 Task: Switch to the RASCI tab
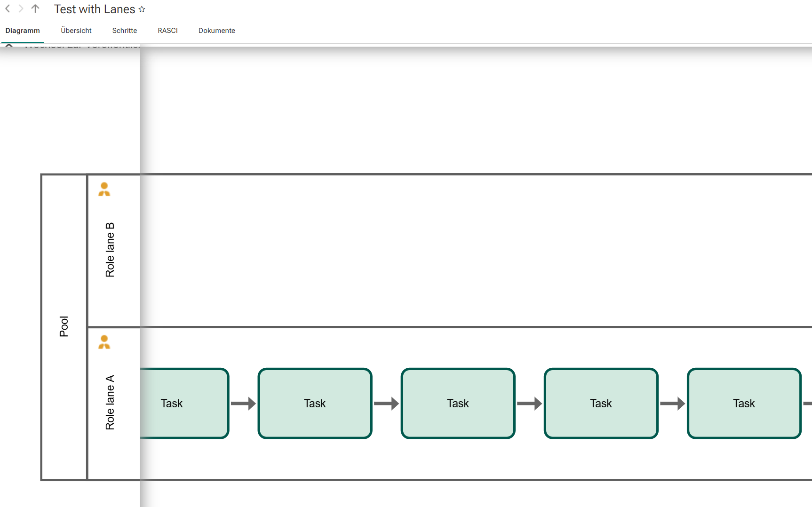coord(167,31)
